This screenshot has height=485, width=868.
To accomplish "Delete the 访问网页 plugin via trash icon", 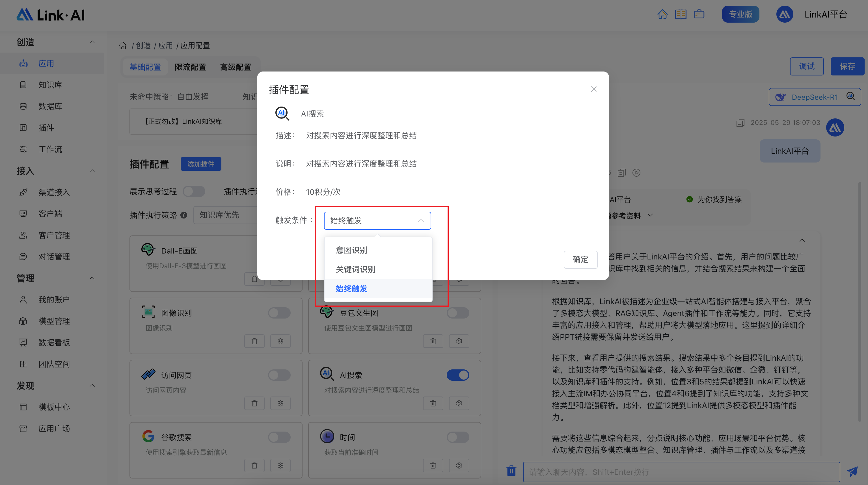I will 254,404.
